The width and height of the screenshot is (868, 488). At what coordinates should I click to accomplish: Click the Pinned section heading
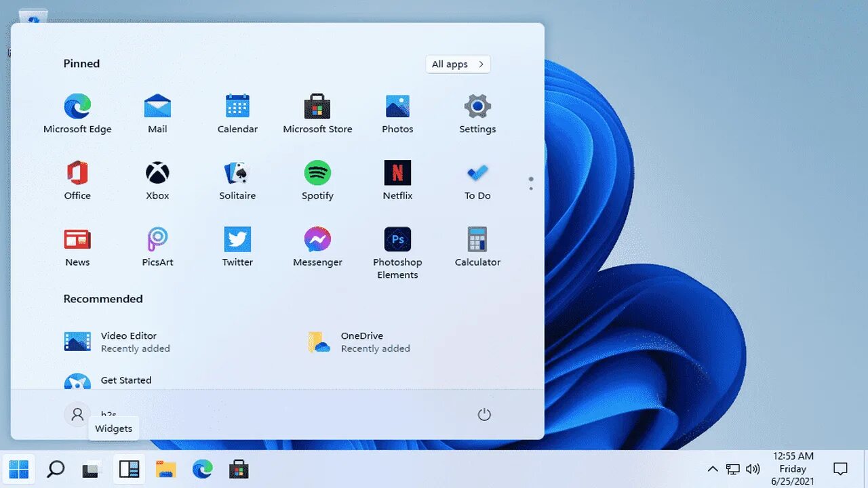coord(81,64)
